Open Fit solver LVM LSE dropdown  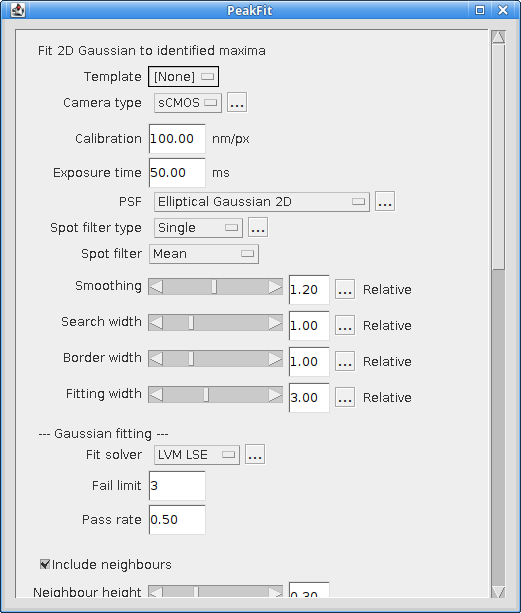(x=197, y=455)
